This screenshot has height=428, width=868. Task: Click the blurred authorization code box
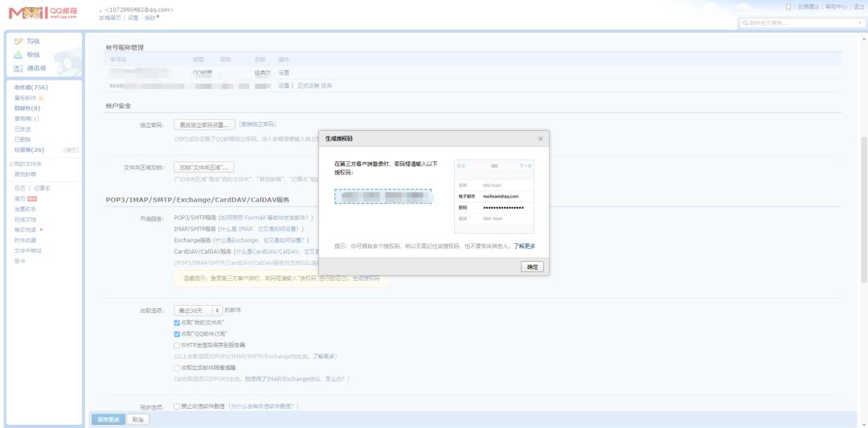(x=383, y=196)
